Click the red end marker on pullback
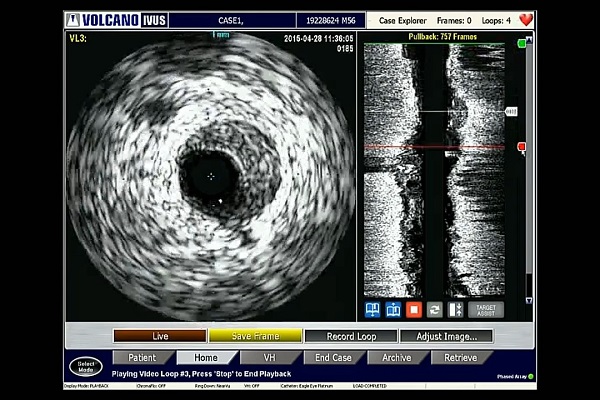The height and width of the screenshot is (400, 600). tap(521, 147)
